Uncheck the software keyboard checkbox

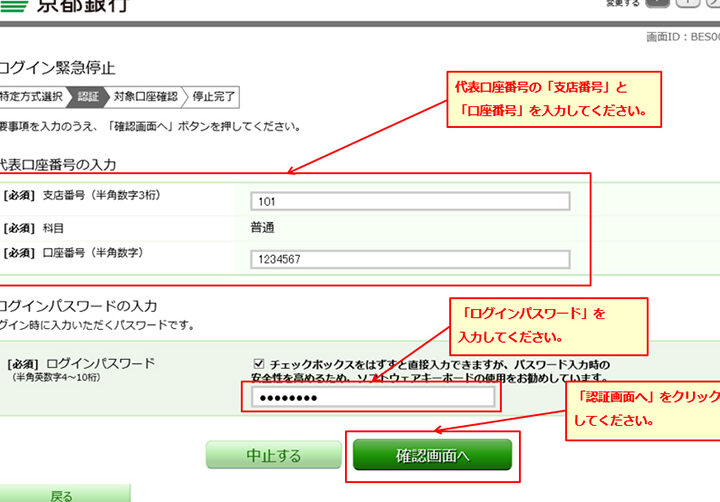pyautogui.click(x=260, y=364)
